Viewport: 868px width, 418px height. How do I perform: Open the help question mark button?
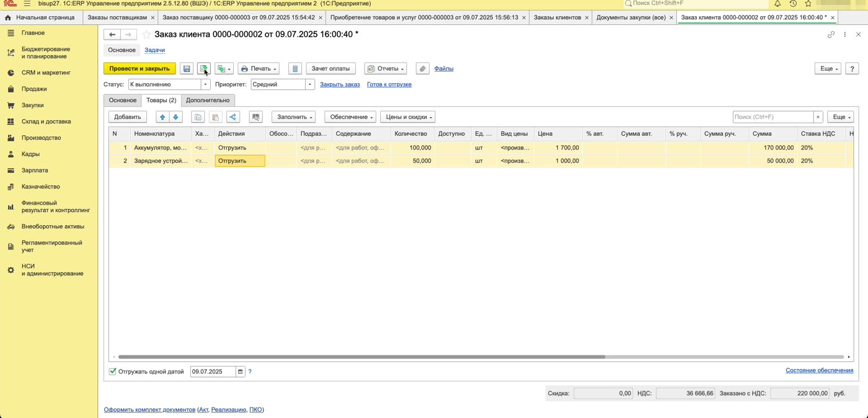click(852, 68)
